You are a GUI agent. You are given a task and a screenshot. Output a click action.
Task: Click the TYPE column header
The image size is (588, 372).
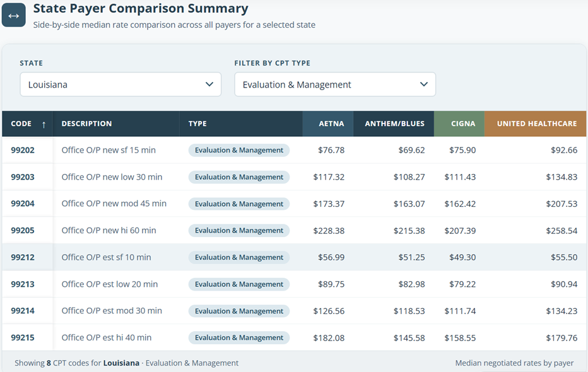click(241, 124)
